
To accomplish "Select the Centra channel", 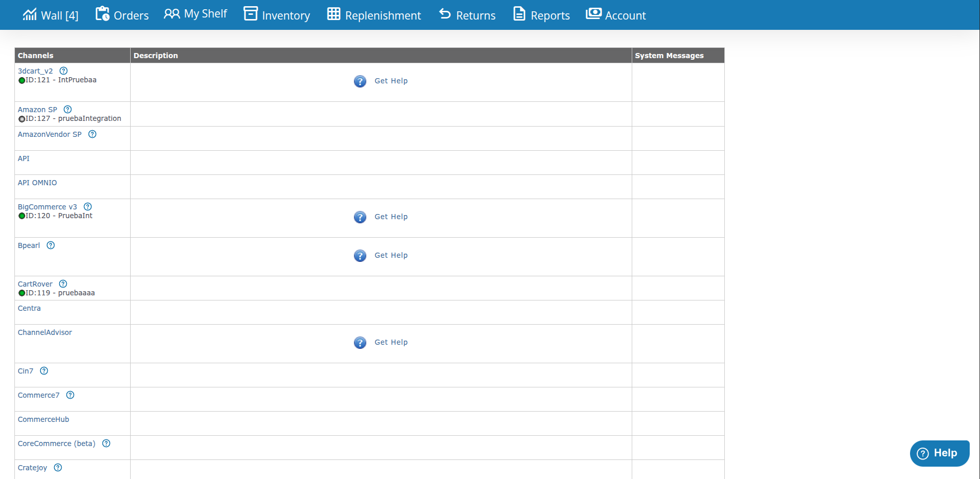I will 29,308.
